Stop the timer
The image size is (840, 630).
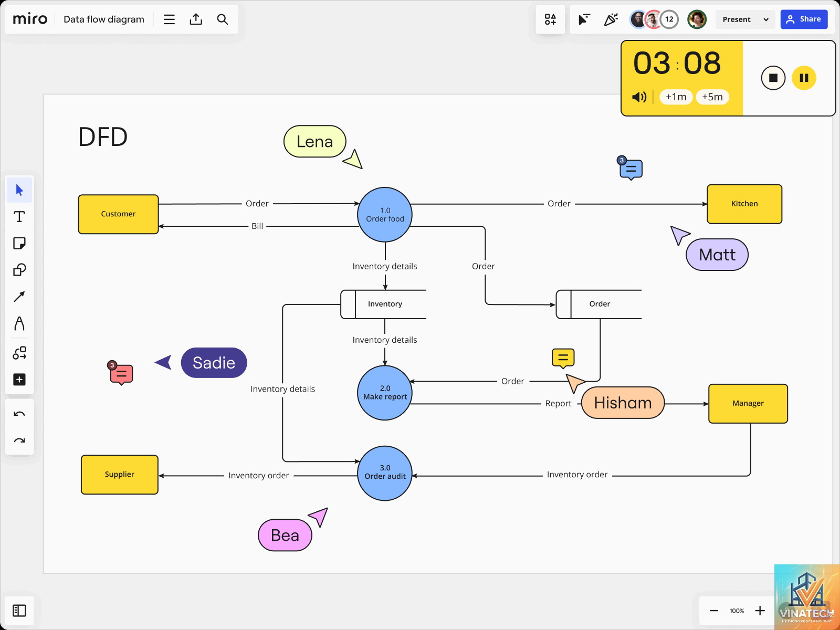[773, 78]
